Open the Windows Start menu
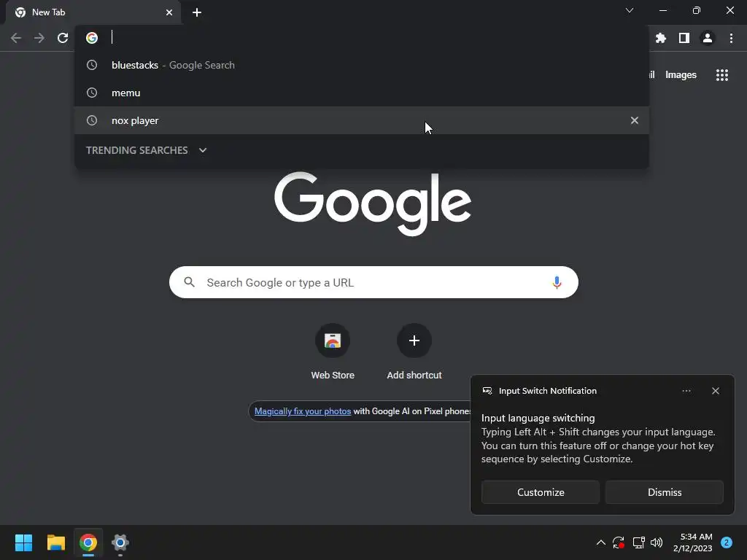The width and height of the screenshot is (747, 560). (x=23, y=542)
